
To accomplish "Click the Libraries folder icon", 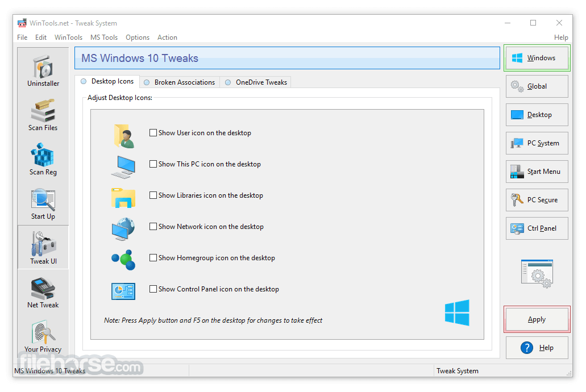I will coord(123,198).
